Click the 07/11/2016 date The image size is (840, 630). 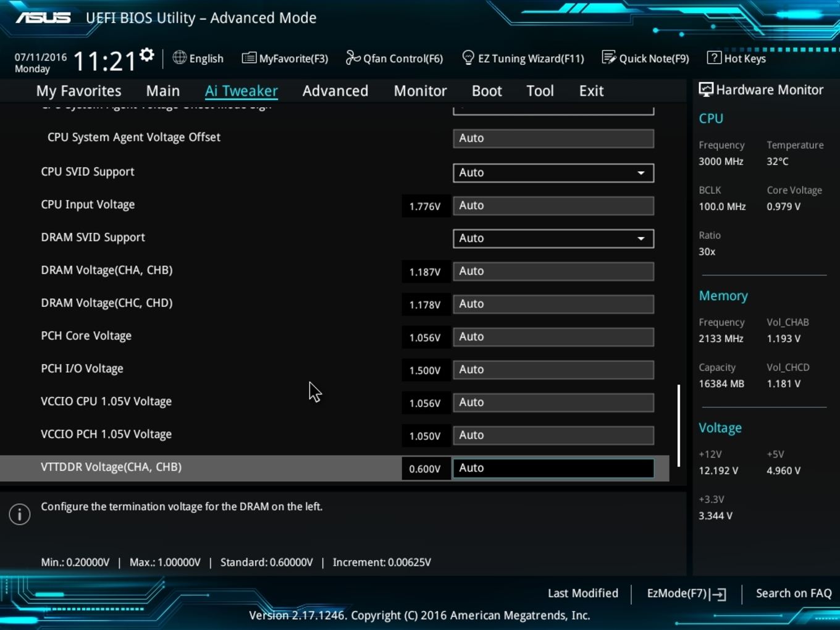coord(41,57)
